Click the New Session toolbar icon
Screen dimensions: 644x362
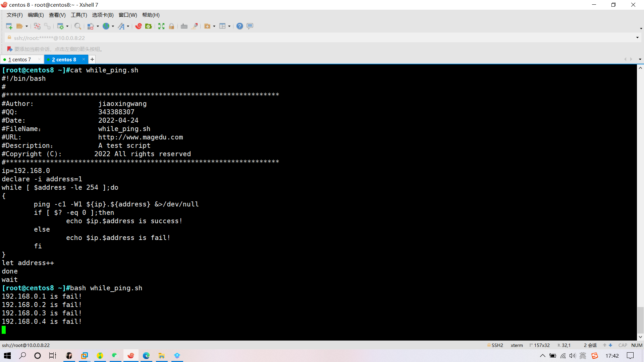tap(9, 26)
